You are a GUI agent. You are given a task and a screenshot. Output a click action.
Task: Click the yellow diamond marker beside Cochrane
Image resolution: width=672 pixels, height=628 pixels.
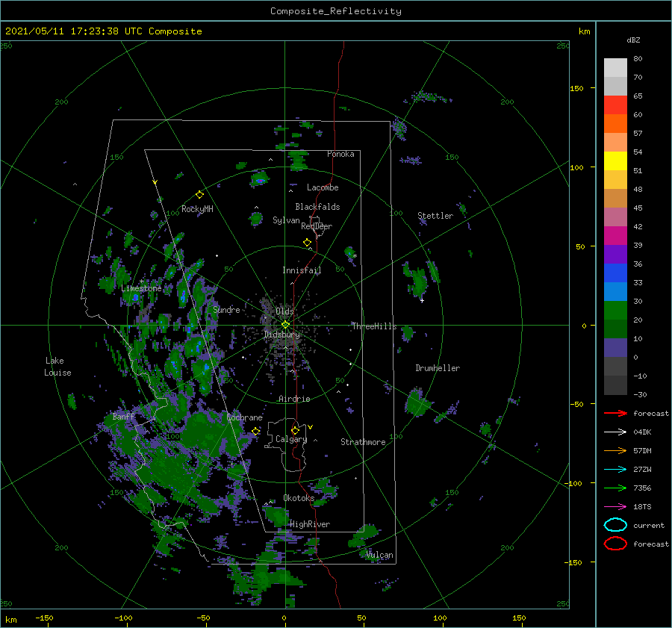[255, 431]
